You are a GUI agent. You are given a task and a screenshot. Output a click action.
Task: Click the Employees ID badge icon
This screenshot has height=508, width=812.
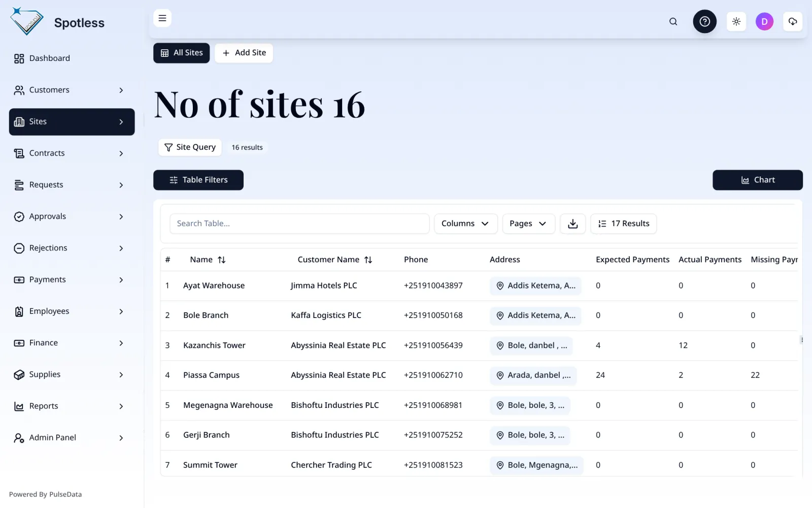point(19,311)
